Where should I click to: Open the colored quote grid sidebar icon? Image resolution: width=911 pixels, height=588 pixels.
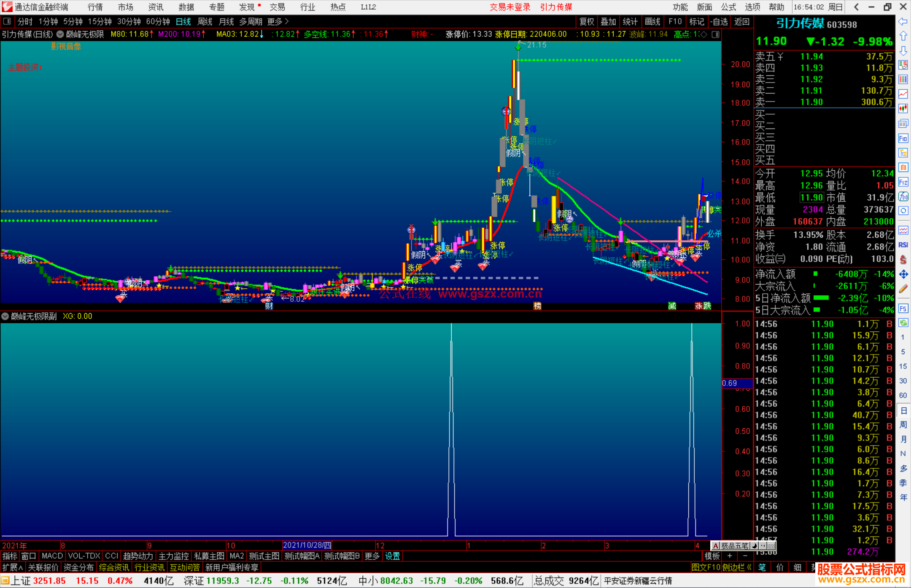[x=903, y=80]
